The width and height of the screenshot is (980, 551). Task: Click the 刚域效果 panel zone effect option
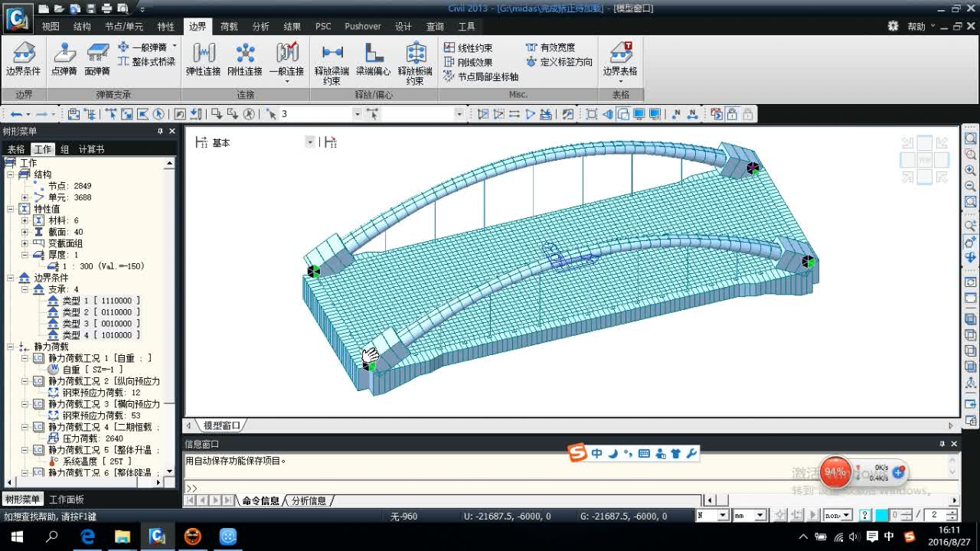click(x=469, y=62)
